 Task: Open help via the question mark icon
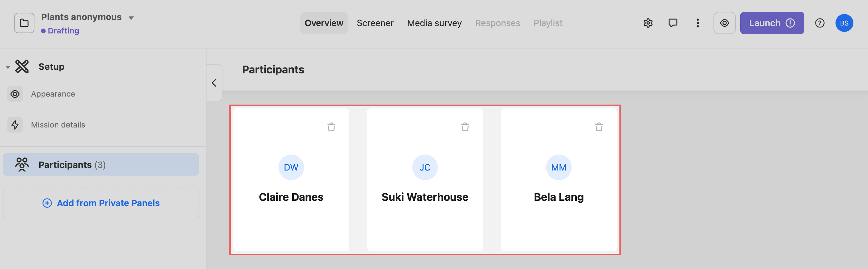click(820, 23)
